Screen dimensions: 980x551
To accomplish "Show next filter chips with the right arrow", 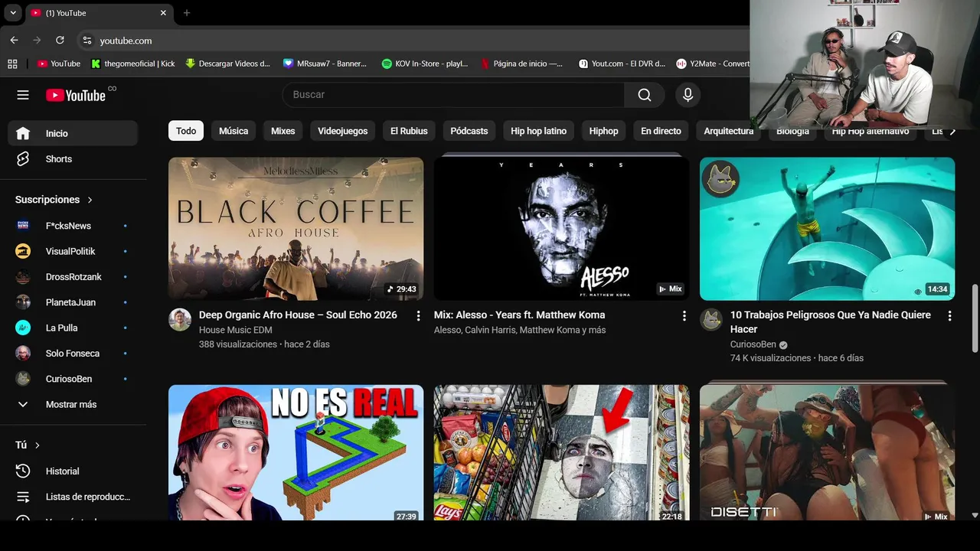I will coord(952,132).
